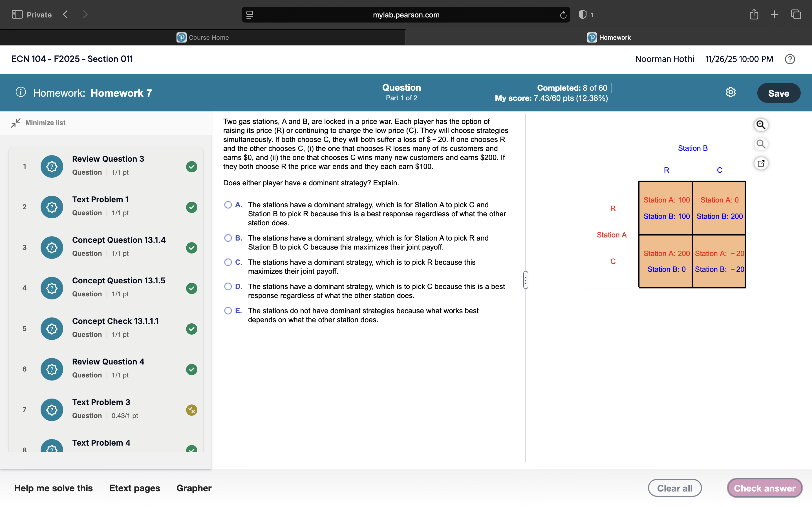Zoom out the payoff matrix figure
The height and width of the screenshot is (507, 812).
(761, 144)
